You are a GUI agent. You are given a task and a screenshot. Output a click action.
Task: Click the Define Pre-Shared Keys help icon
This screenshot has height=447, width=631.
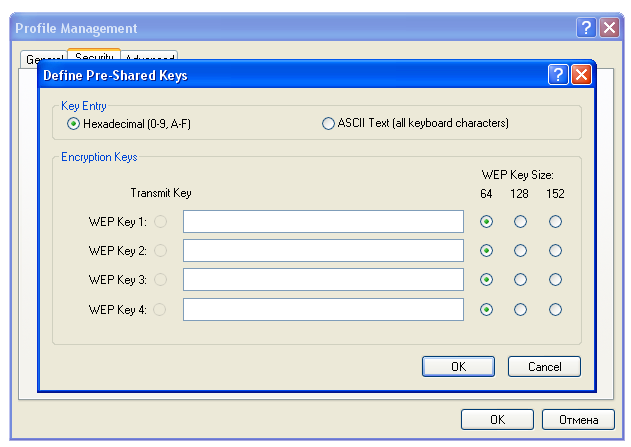pos(559,74)
